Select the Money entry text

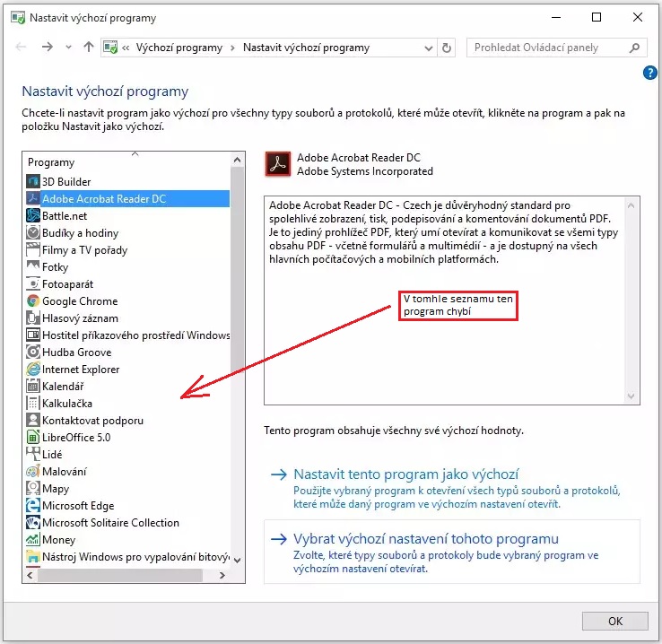(x=58, y=540)
